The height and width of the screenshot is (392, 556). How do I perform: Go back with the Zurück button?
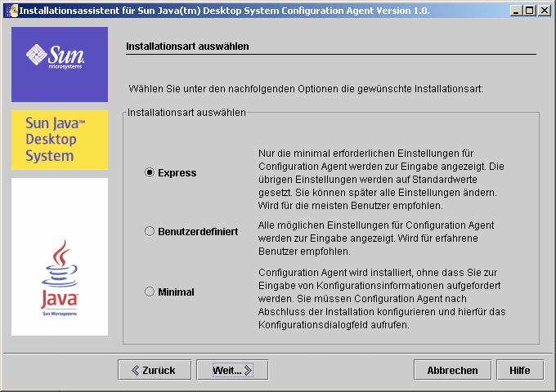(155, 371)
